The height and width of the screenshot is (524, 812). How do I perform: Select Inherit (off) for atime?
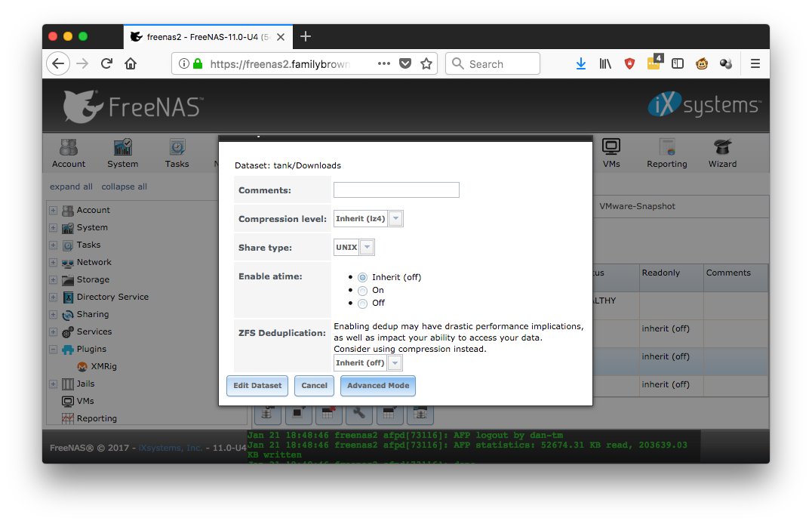tap(362, 278)
